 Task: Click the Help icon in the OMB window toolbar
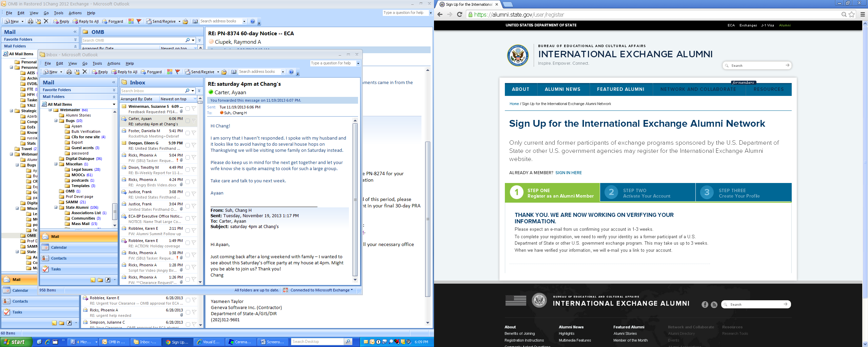coord(252,21)
